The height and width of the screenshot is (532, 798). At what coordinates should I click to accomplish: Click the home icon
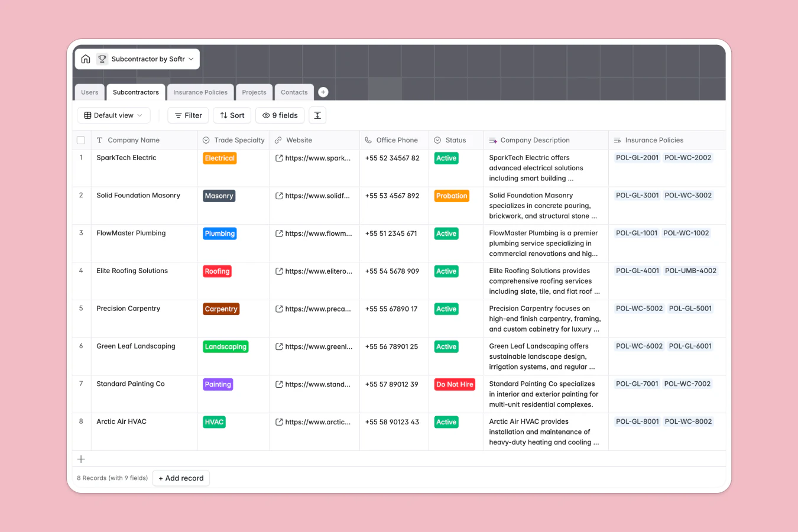point(86,59)
